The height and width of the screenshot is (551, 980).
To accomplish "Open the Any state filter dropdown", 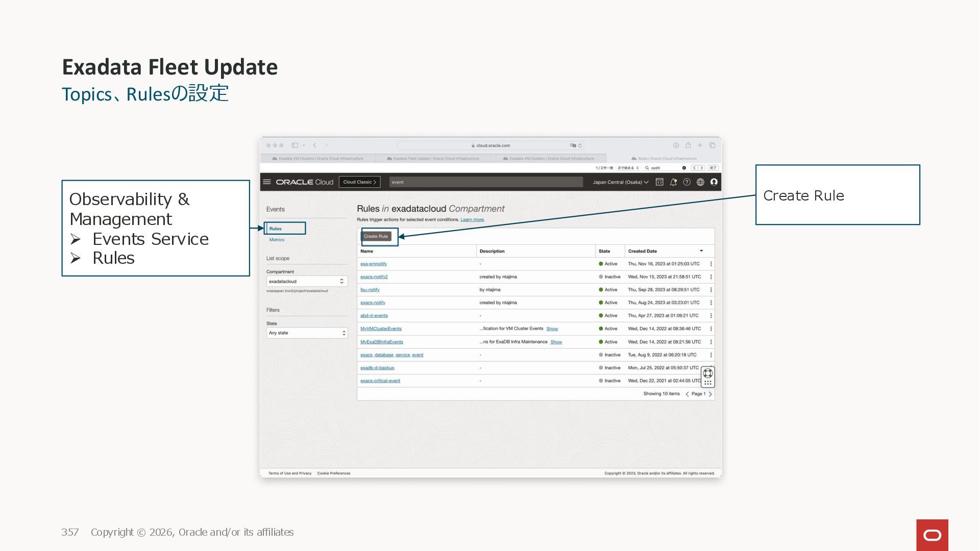I will tap(307, 333).
